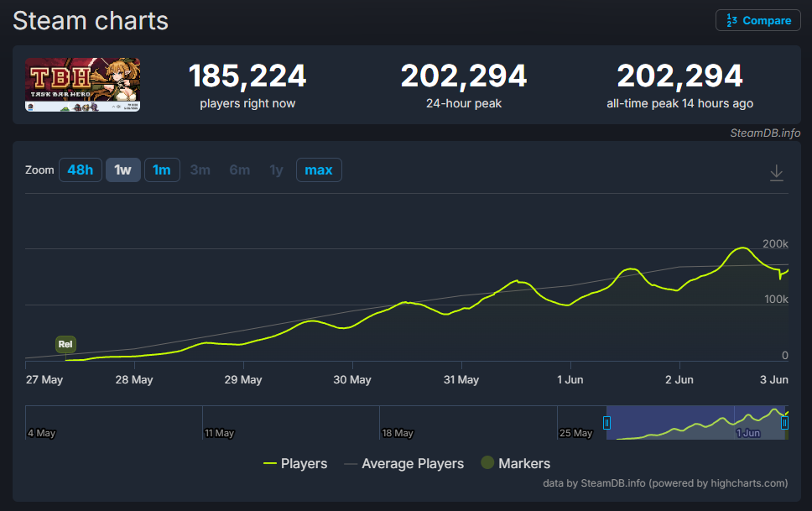This screenshot has height=511, width=812.
Task: Click the Compare button
Action: point(757,20)
